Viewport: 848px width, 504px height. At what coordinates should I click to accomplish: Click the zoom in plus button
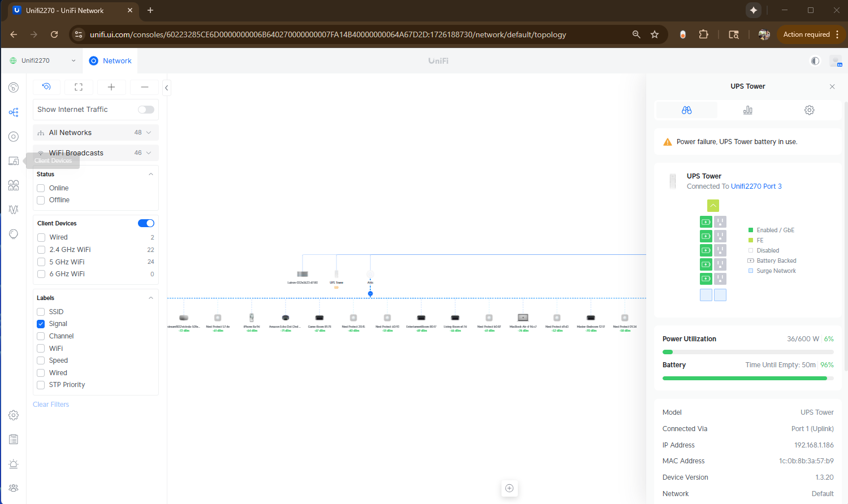pyautogui.click(x=111, y=87)
